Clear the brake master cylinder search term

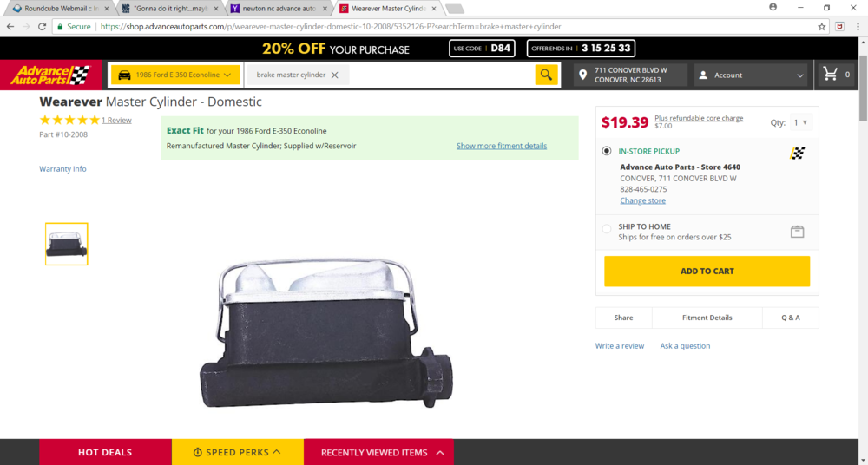click(335, 75)
